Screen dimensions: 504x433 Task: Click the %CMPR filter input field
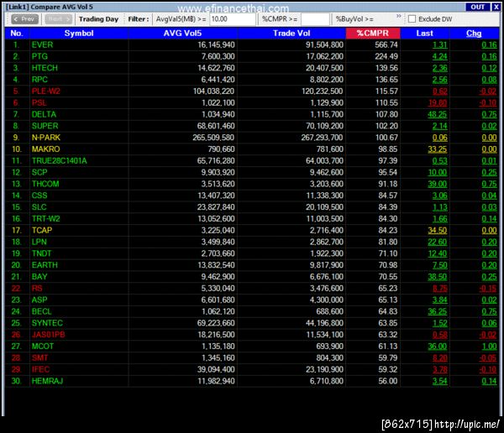coord(315,19)
